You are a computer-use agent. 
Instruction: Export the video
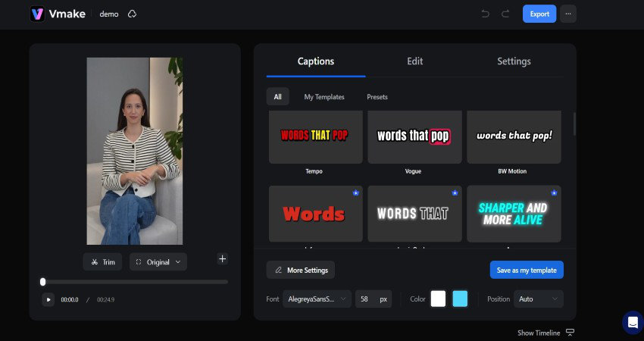click(539, 14)
